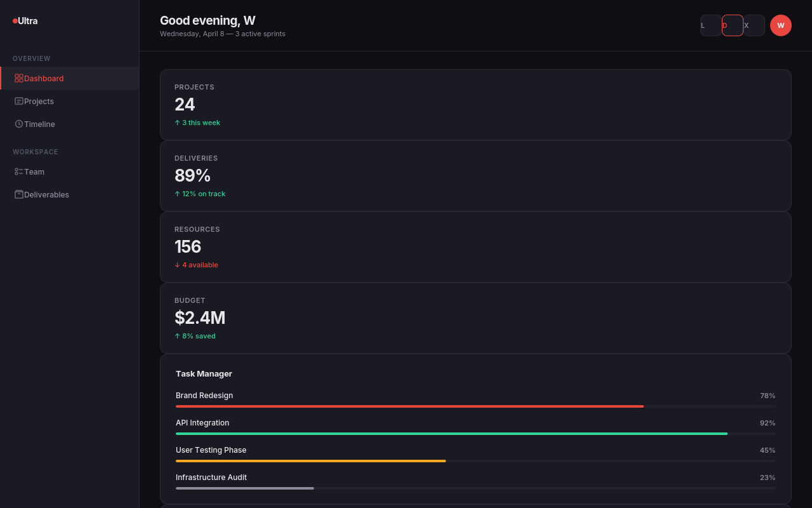Click the User Testing Phase progress bar

point(475,461)
